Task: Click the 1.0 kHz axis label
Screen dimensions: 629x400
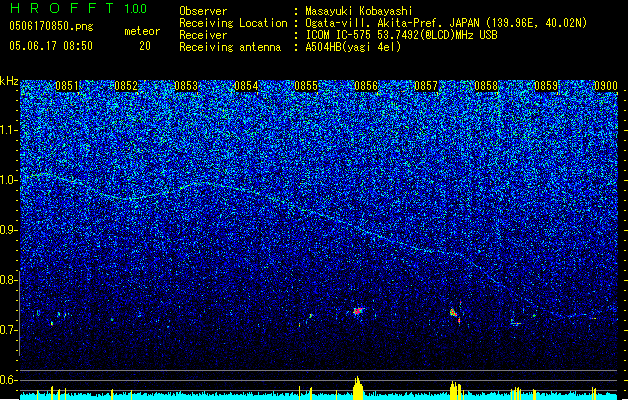Action: tap(9, 180)
